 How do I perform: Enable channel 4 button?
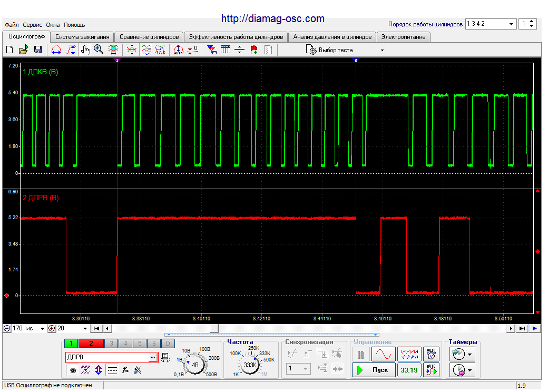(x=125, y=344)
